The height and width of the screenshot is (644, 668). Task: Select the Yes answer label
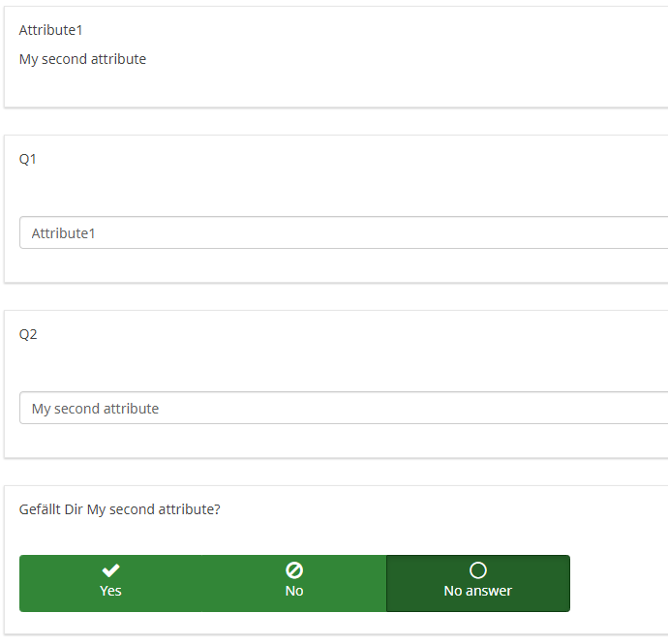(111, 591)
